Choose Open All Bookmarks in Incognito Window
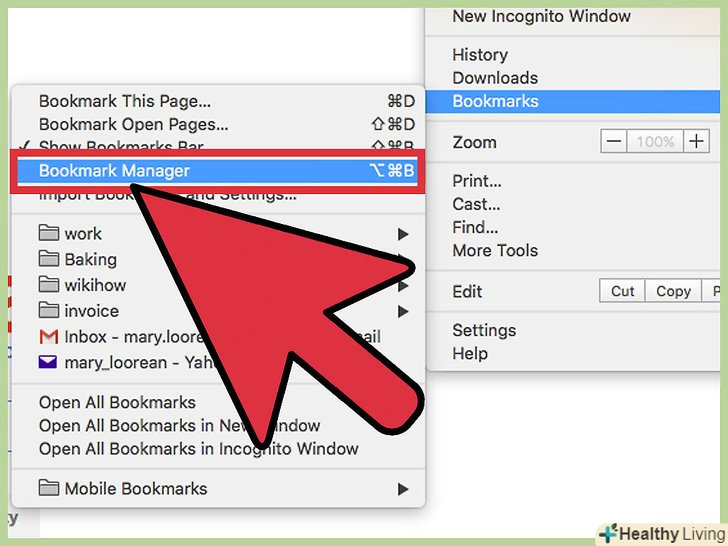728x546 pixels. tap(199, 449)
